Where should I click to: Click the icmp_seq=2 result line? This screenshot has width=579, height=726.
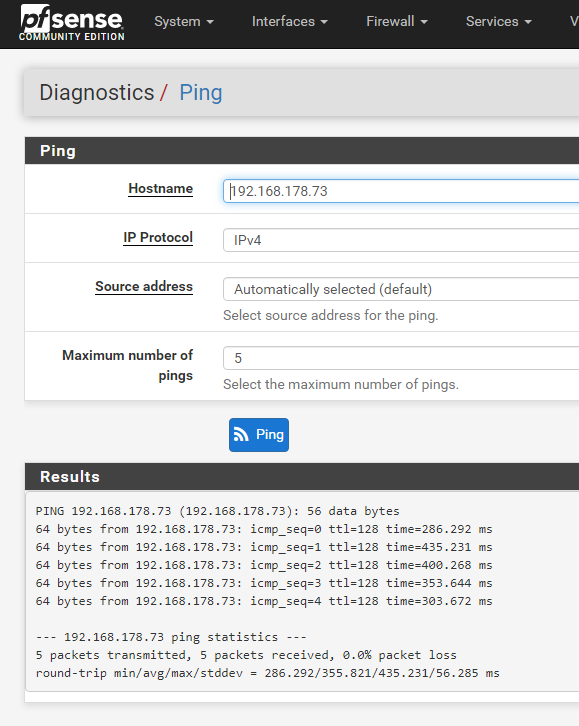264,565
